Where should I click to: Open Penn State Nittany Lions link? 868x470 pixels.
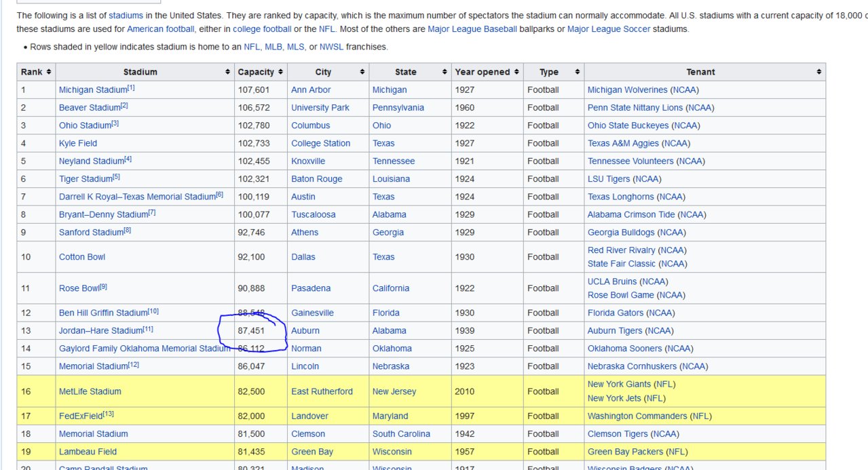[x=635, y=107]
